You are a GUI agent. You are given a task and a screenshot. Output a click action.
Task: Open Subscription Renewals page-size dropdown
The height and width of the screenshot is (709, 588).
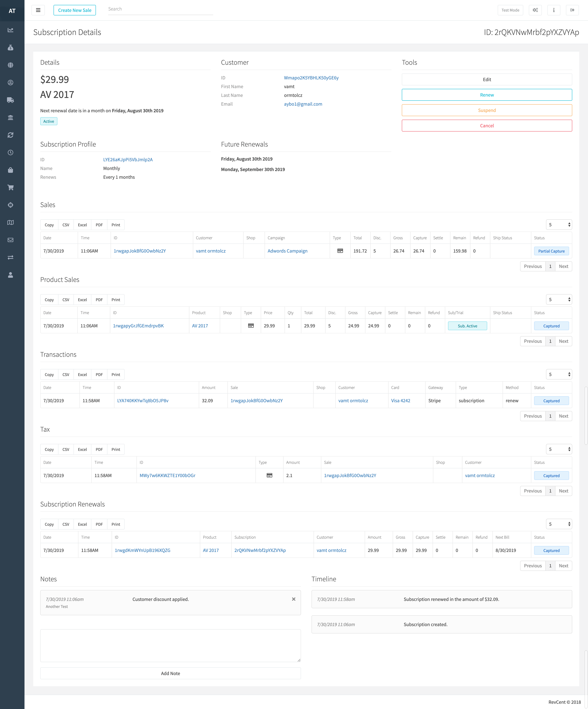tap(559, 524)
